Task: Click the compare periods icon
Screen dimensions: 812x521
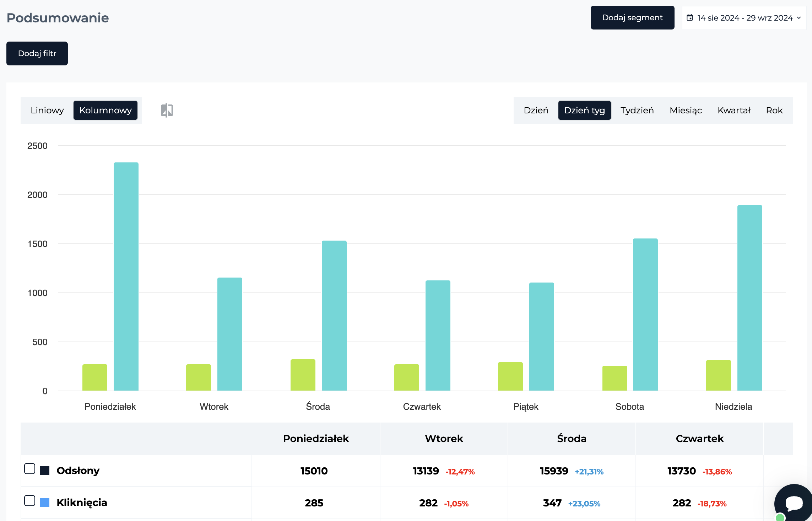Action: [167, 110]
